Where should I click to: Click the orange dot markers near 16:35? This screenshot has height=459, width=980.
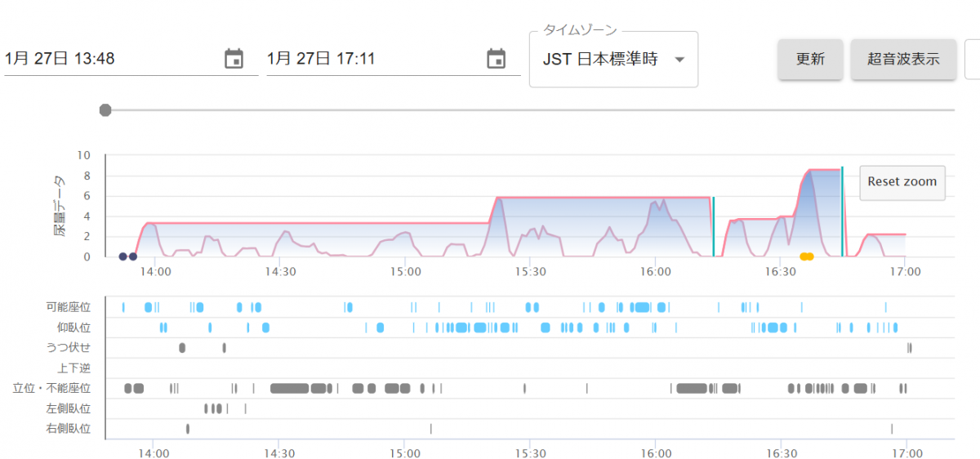(x=807, y=256)
